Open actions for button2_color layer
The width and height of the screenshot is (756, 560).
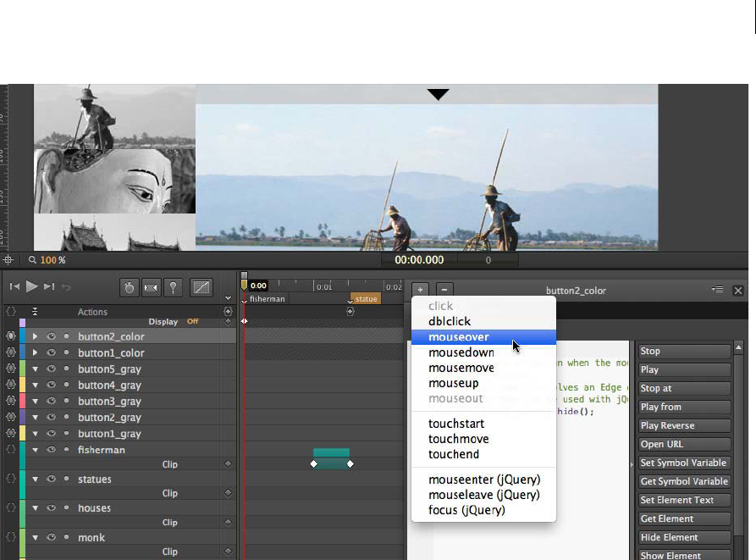tap(11, 336)
